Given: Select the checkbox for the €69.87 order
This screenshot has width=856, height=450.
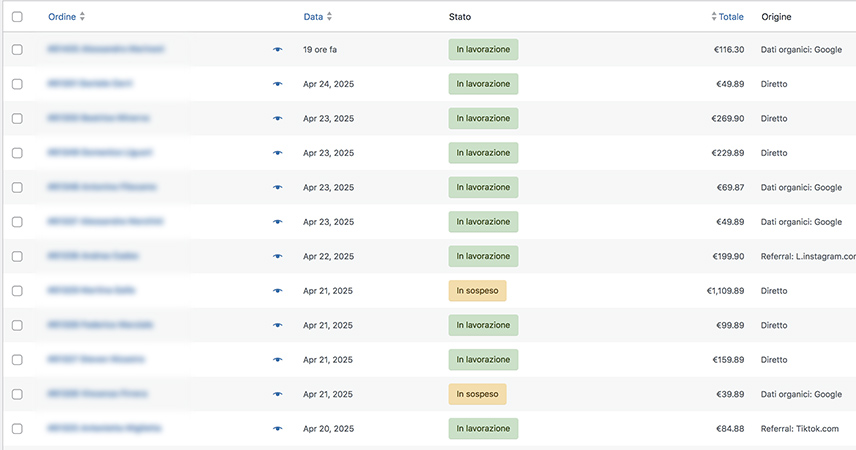Looking at the screenshot, I should (x=17, y=188).
